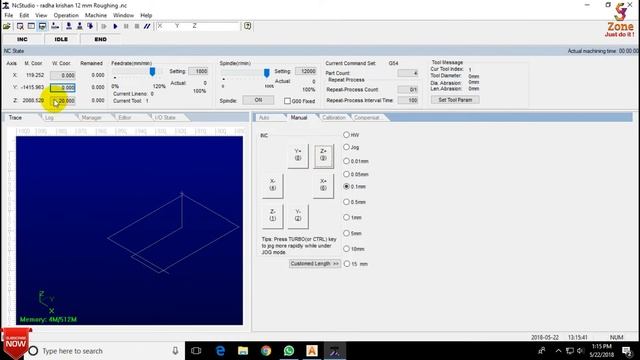Open the Help menu
This screenshot has width=640, height=360.
(x=146, y=15)
